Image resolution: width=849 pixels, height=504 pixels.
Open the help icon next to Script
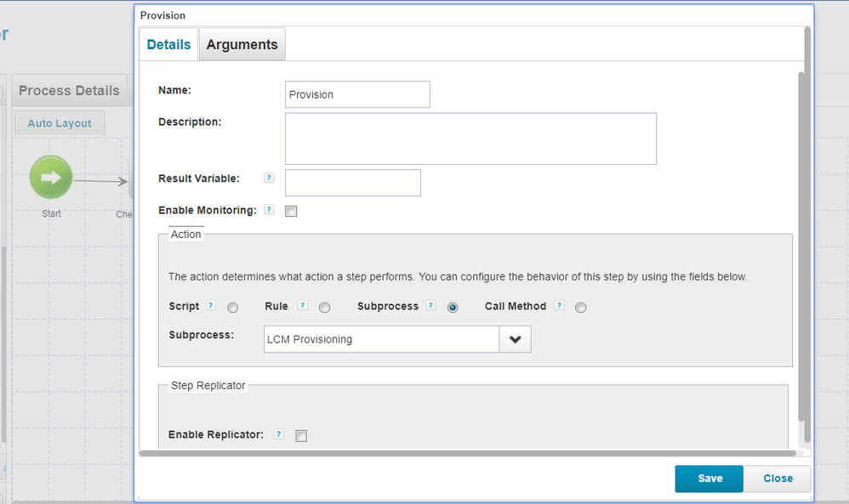[x=211, y=306]
